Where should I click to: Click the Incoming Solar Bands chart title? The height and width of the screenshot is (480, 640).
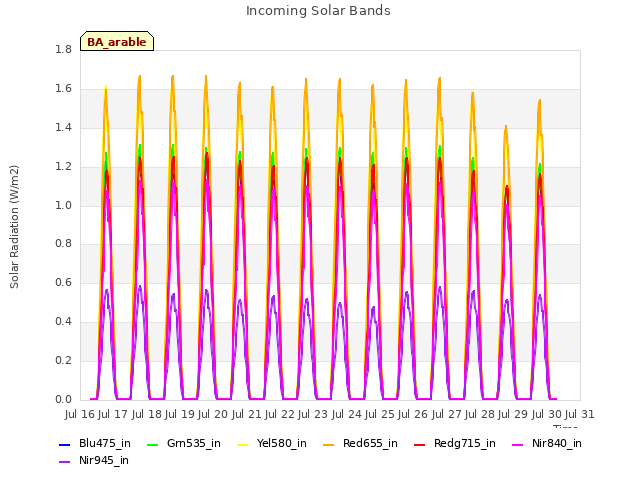(318, 11)
